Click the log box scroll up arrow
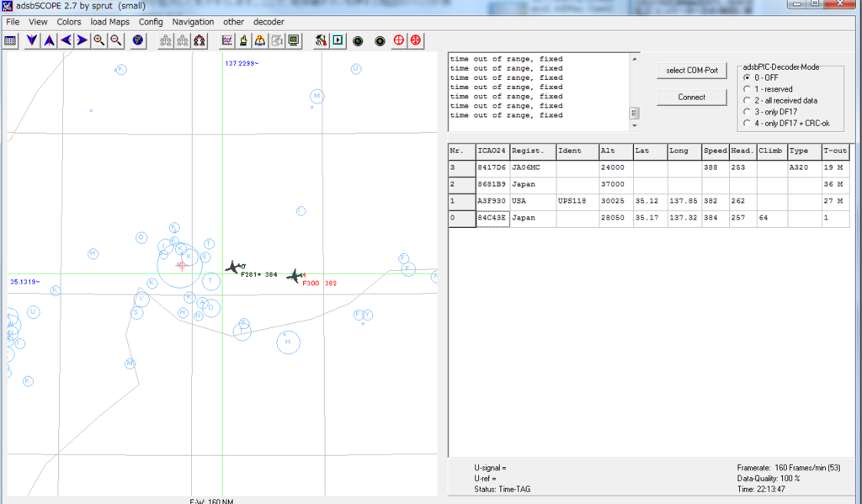Viewport: 862px width, 504px height. 635,59
